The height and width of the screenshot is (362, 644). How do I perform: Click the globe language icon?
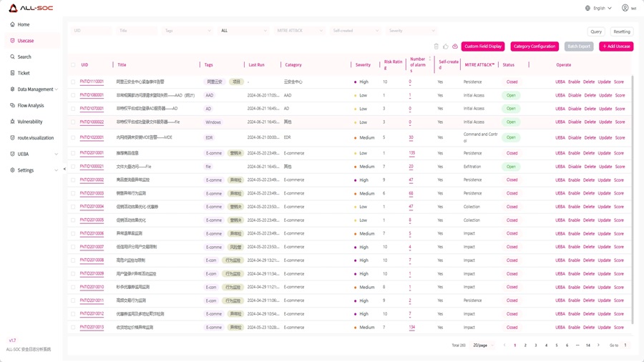(x=587, y=8)
